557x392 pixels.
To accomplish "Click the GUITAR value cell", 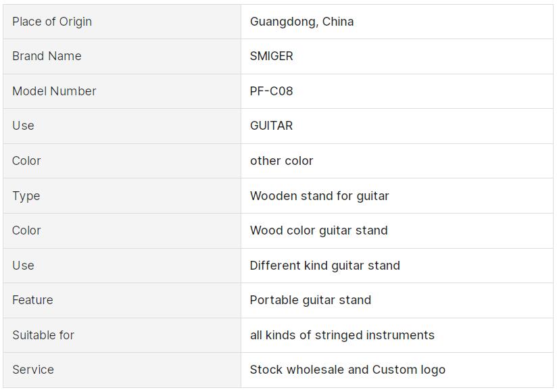I will tap(271, 126).
